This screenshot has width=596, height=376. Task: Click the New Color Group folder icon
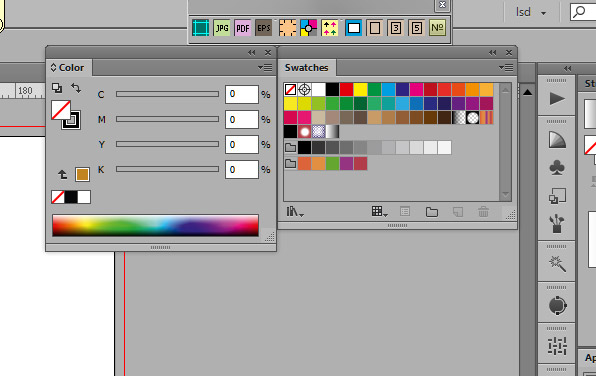click(432, 212)
